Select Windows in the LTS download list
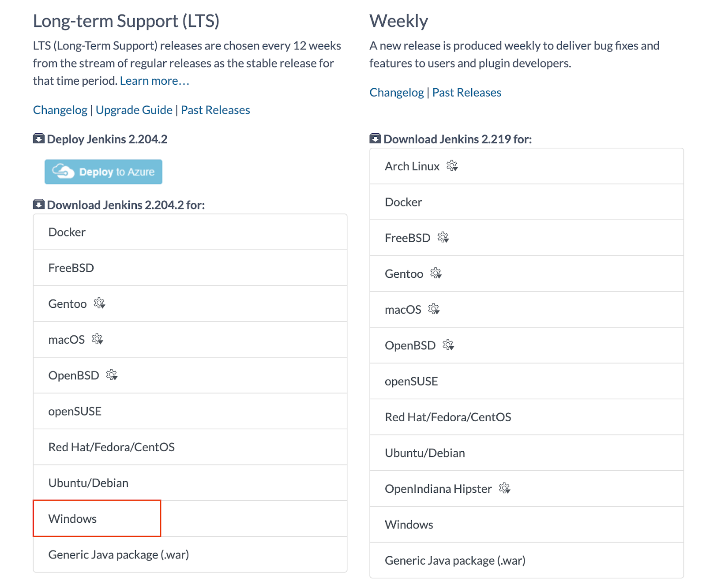This screenshot has width=706, height=588. click(x=190, y=518)
